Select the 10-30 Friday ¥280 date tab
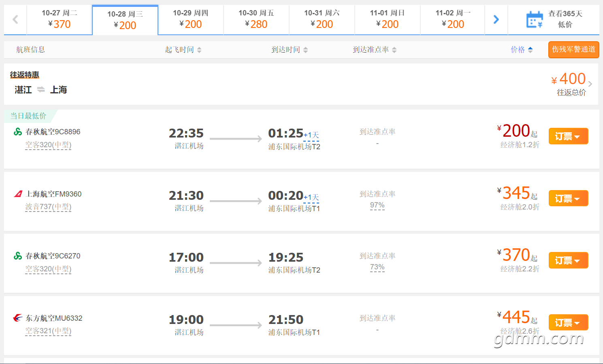Image resolution: width=603 pixels, height=364 pixels. pos(256,19)
